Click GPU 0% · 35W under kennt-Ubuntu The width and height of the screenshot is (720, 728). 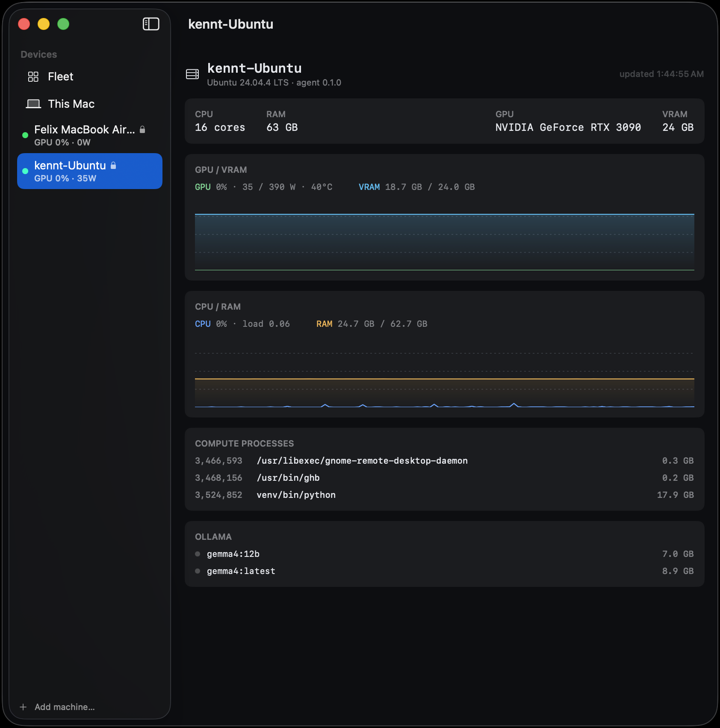point(65,178)
